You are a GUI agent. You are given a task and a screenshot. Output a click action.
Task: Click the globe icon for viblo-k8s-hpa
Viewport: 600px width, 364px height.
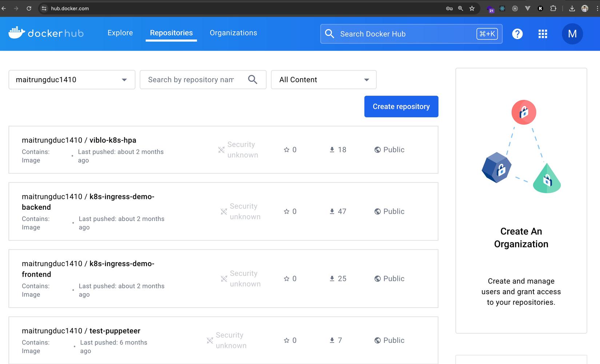pyautogui.click(x=377, y=150)
